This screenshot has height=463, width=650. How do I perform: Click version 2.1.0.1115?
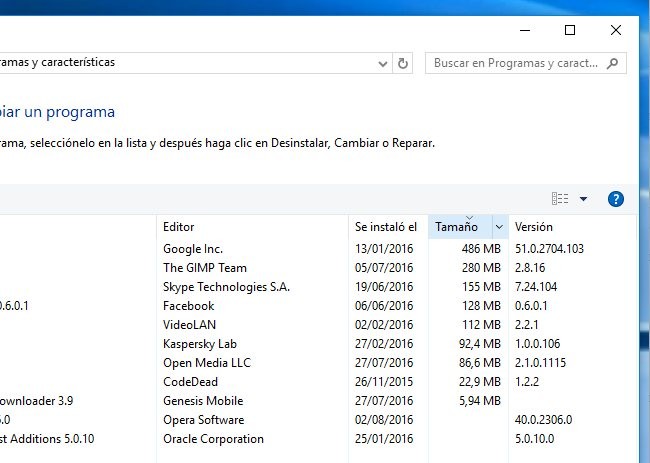(x=540, y=363)
